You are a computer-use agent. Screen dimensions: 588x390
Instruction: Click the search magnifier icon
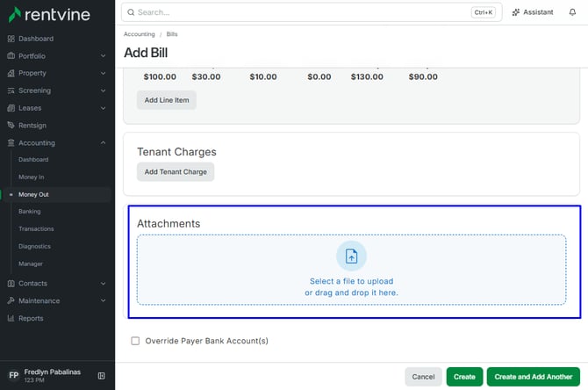pyautogui.click(x=131, y=12)
